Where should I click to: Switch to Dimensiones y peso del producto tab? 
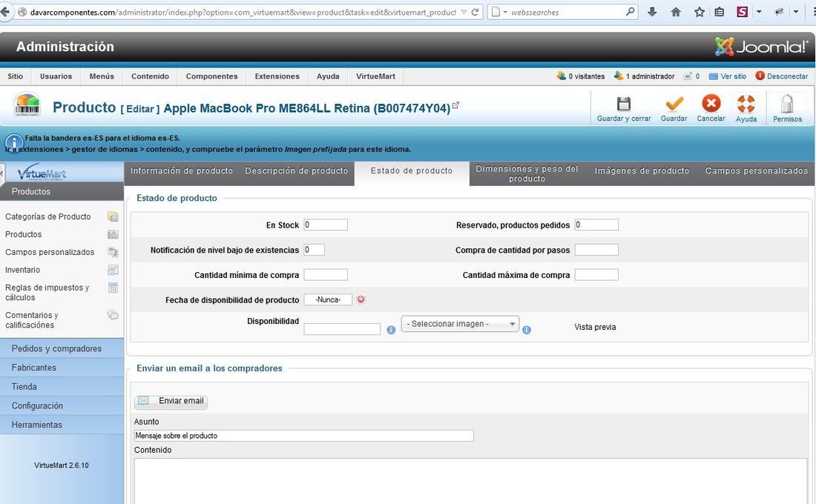pos(527,173)
